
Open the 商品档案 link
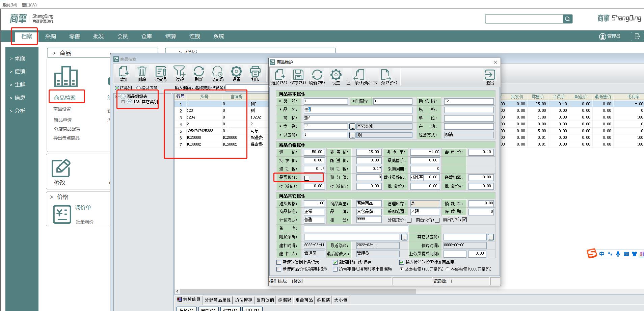tap(65, 98)
